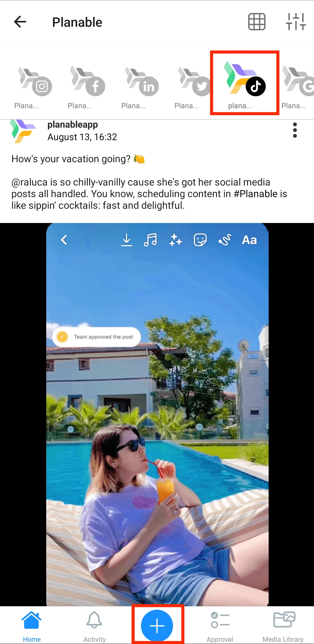The image size is (314, 644).
Task: Tap the blue plus compose button
Action: (157, 625)
